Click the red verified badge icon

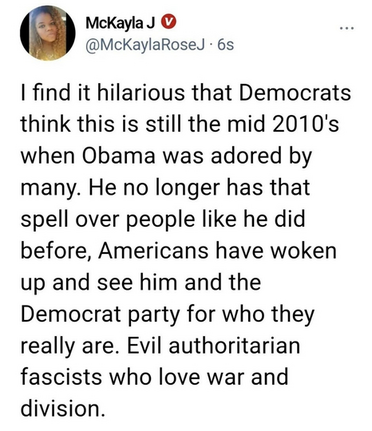point(168,23)
